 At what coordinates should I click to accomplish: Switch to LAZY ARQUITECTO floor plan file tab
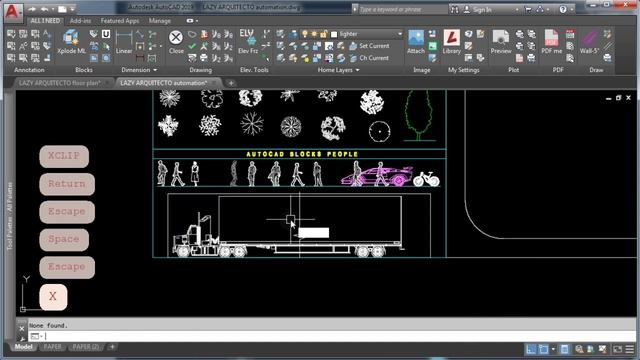60,83
